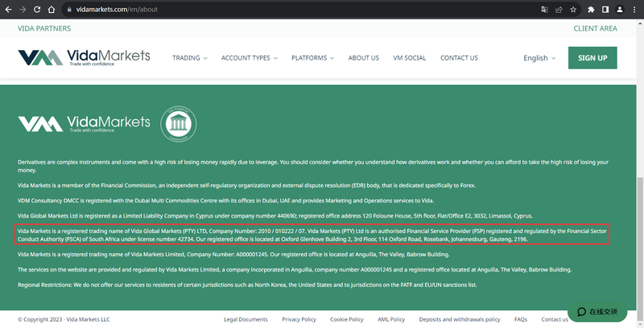This screenshot has height=328, width=644.
Task: Click the SIGN UP button
Action: point(592,58)
